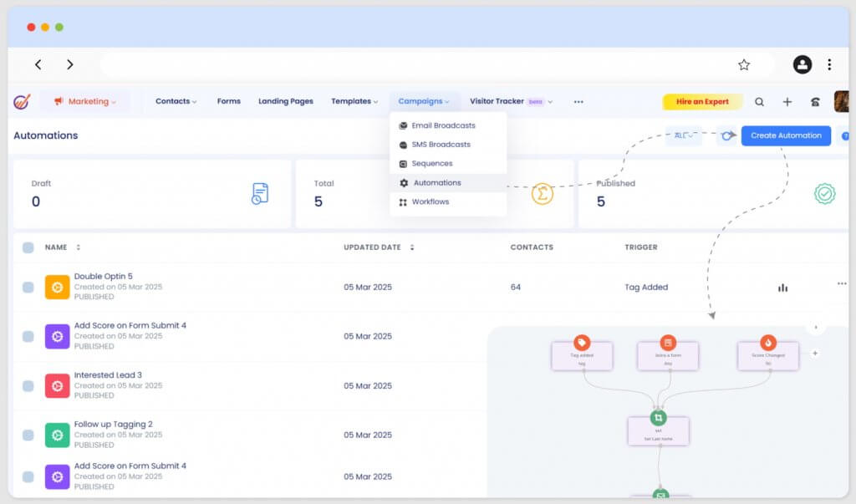Open the Templates dropdown
The width and height of the screenshot is (856, 504).
pyautogui.click(x=354, y=101)
